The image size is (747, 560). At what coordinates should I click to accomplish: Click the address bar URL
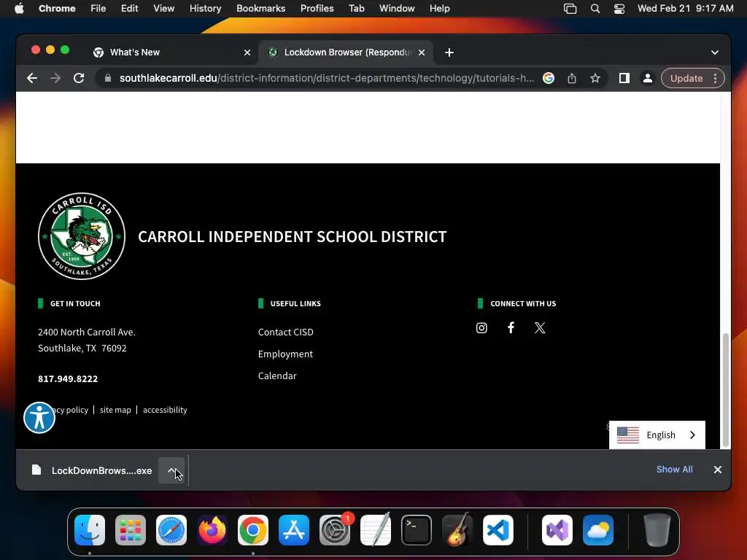click(326, 78)
